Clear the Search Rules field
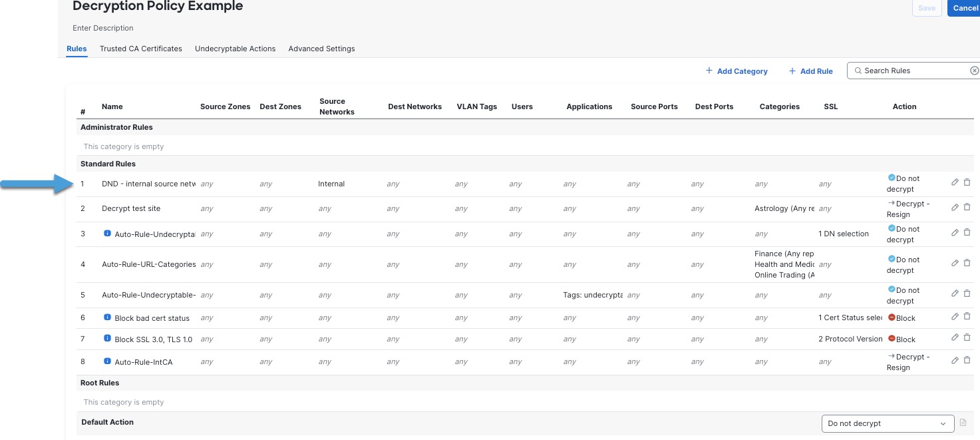This screenshot has width=980, height=440. pyautogui.click(x=974, y=71)
